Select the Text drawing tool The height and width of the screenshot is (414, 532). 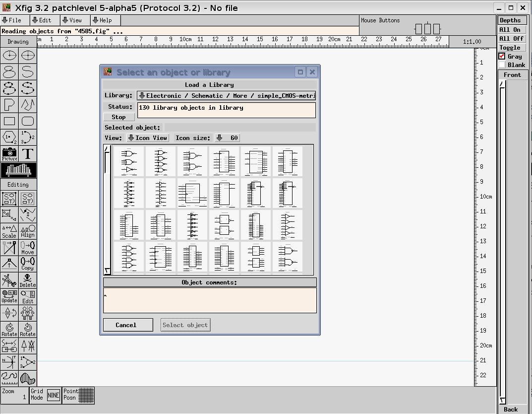click(28, 154)
